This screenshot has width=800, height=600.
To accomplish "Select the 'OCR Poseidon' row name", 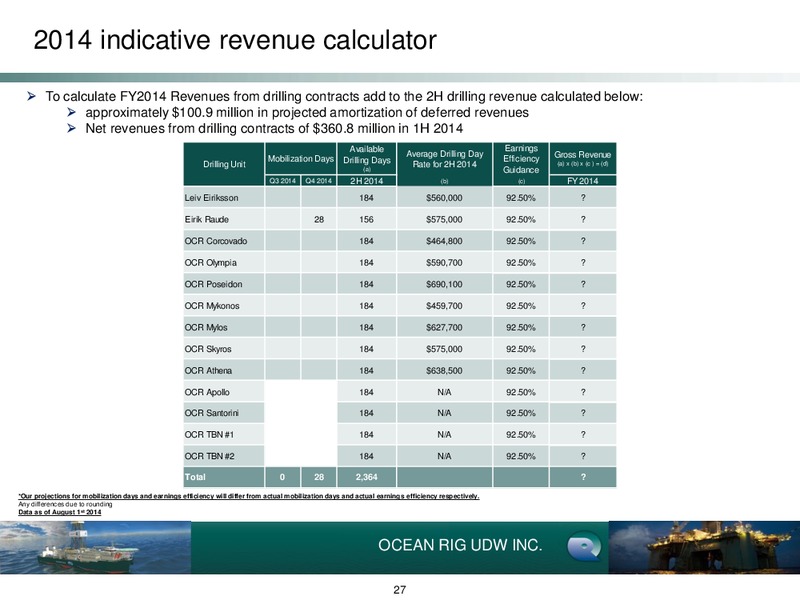I will point(213,284).
